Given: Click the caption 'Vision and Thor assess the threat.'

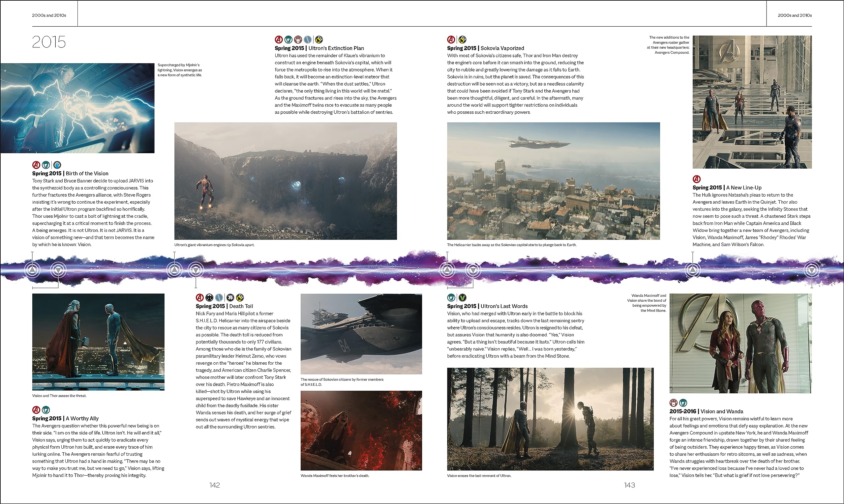Looking at the screenshot, I should tap(59, 396).
